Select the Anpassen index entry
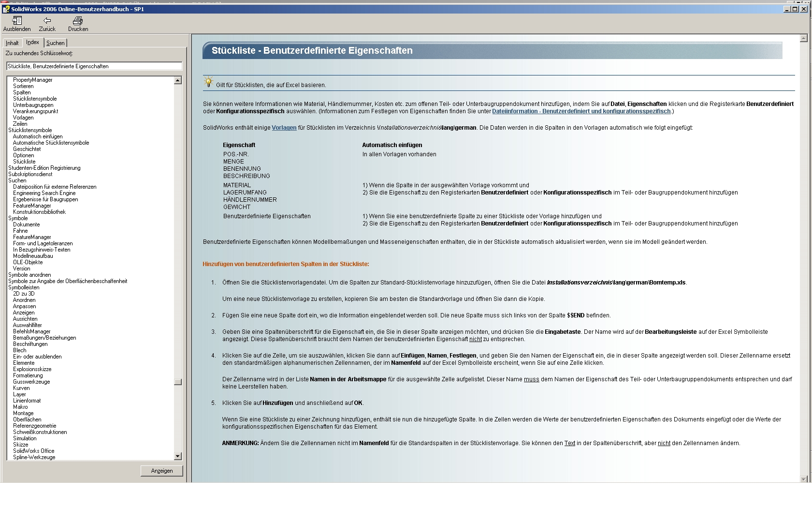Screen dimensions: 812x508 24,306
